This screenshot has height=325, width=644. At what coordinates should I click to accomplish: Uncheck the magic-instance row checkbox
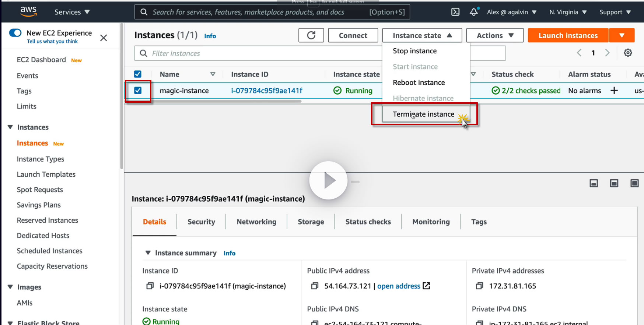[138, 90]
